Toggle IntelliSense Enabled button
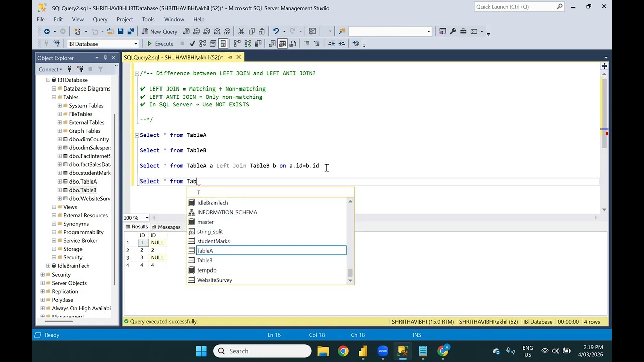This screenshot has width=644, height=362. 223,44
